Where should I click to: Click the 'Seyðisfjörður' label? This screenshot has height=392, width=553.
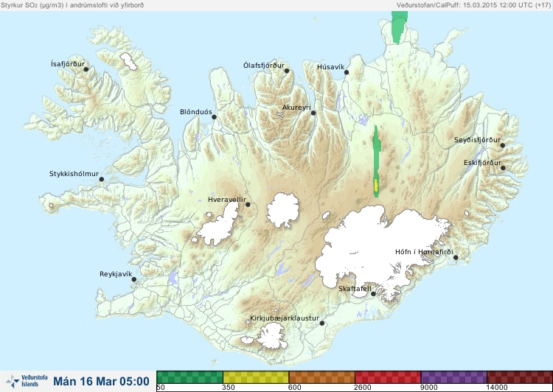click(x=477, y=140)
